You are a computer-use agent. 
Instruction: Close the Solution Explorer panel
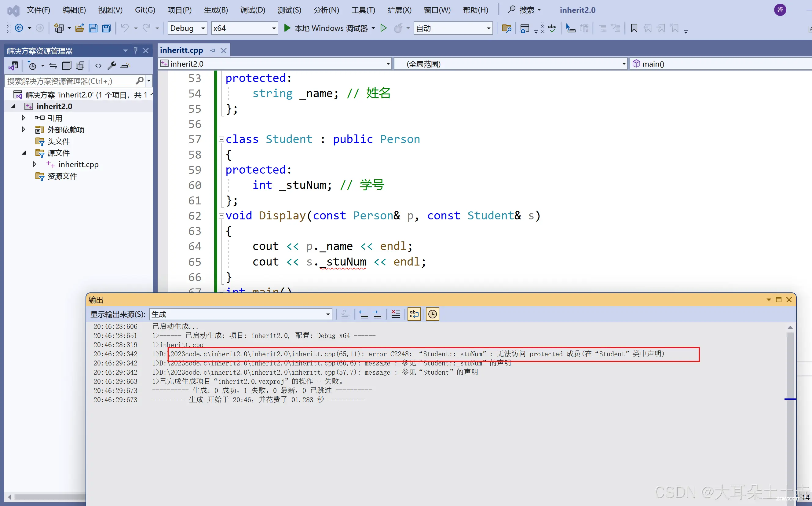(x=146, y=50)
